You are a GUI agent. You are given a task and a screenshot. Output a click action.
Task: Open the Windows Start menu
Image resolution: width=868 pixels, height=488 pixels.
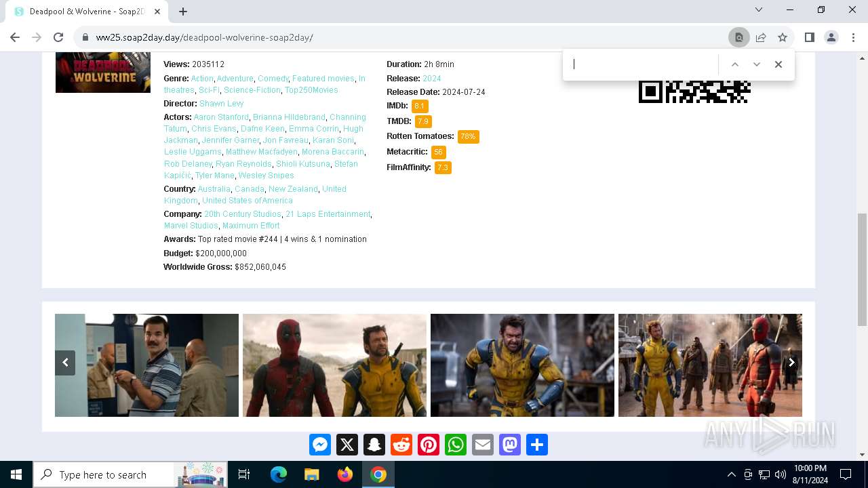[x=16, y=474]
